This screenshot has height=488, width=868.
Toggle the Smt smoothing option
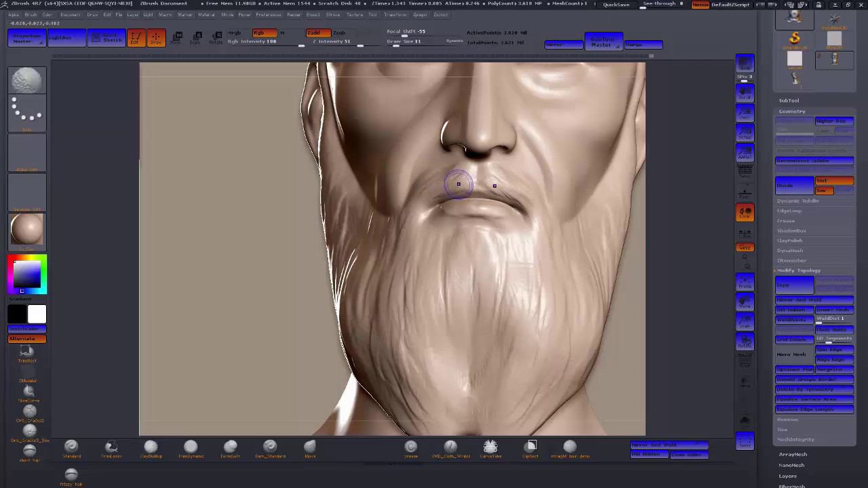(x=833, y=180)
